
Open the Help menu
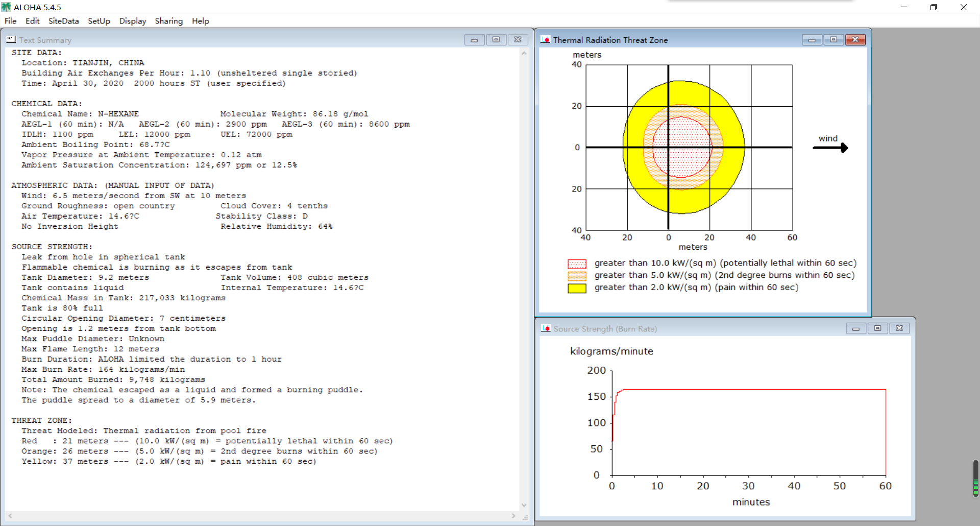pyautogui.click(x=201, y=21)
